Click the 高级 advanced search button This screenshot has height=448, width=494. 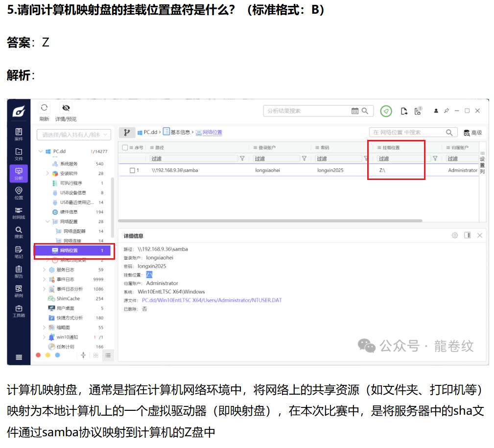[473, 133]
